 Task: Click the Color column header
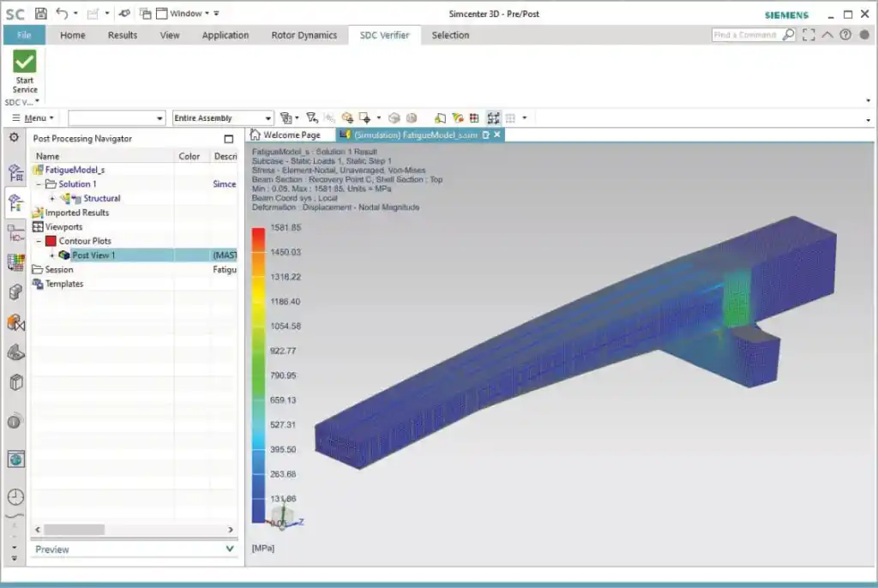[189, 156]
